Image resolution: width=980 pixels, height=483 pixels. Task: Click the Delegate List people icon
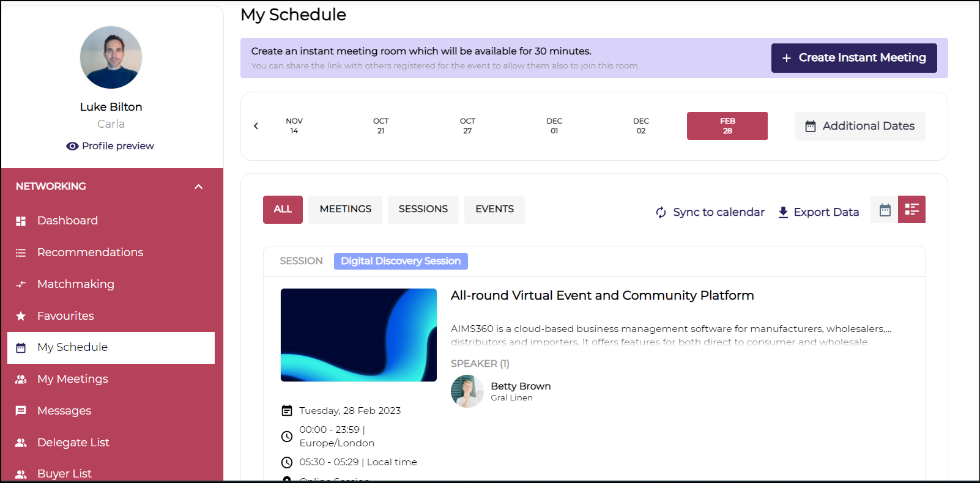pos(21,443)
